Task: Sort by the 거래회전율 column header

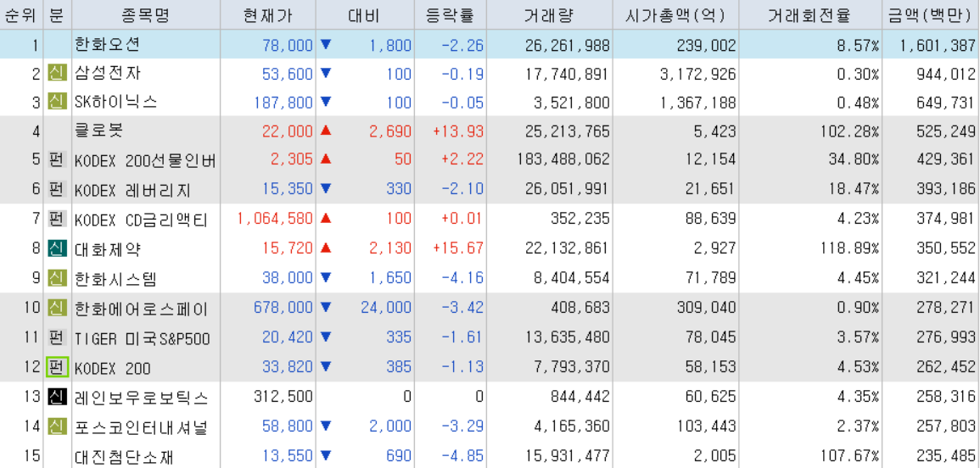Action: click(809, 15)
